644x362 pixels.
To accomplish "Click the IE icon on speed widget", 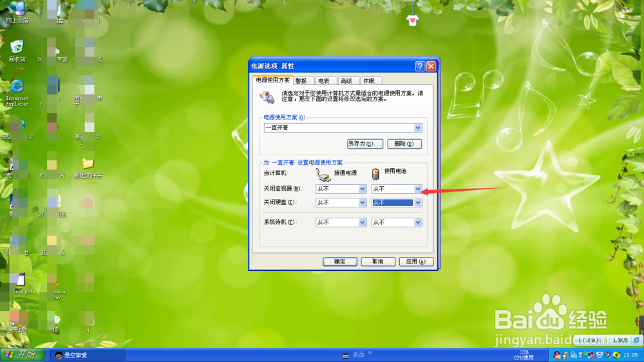I will tap(636, 340).
